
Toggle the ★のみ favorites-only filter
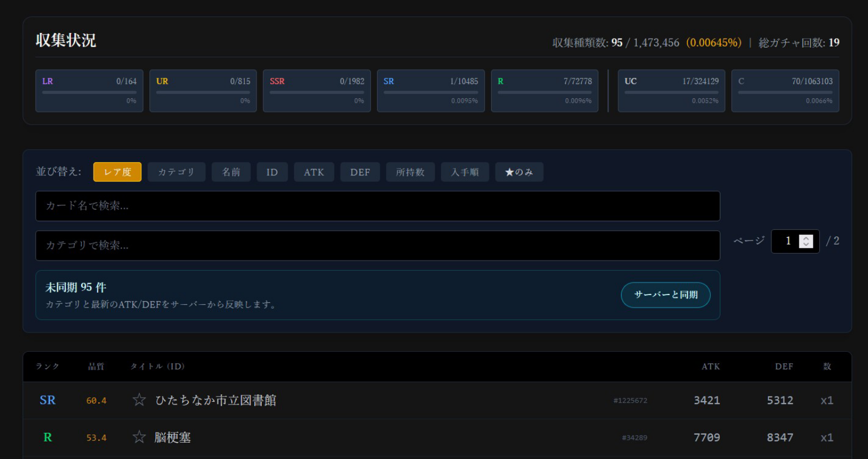519,172
